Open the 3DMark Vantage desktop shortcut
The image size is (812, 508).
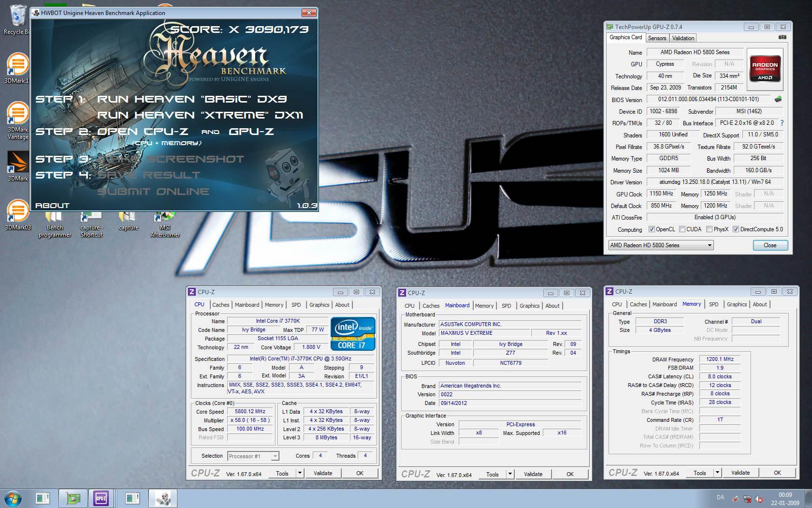17,120
